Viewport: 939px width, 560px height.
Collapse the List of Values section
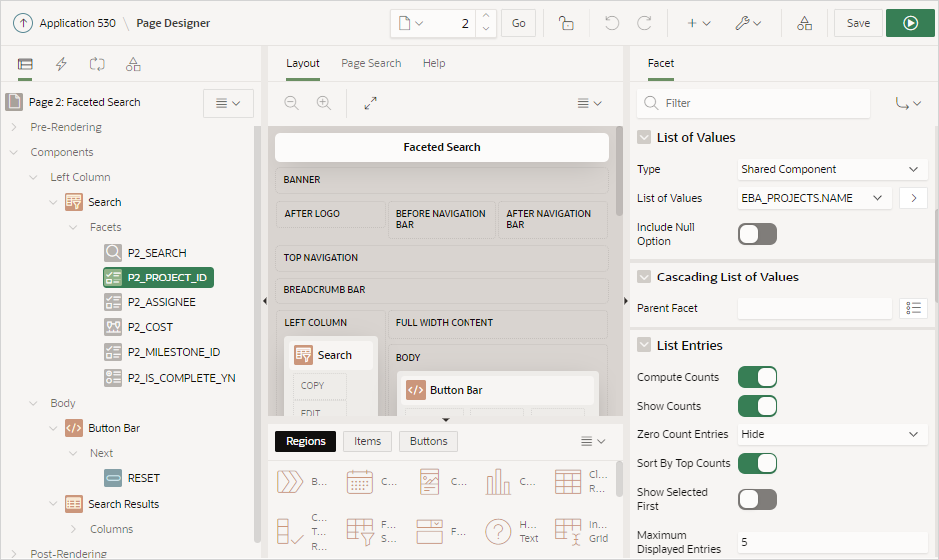(x=644, y=138)
